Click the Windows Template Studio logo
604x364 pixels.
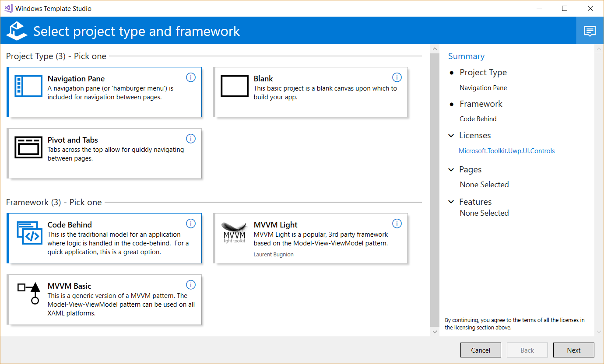pos(17,31)
